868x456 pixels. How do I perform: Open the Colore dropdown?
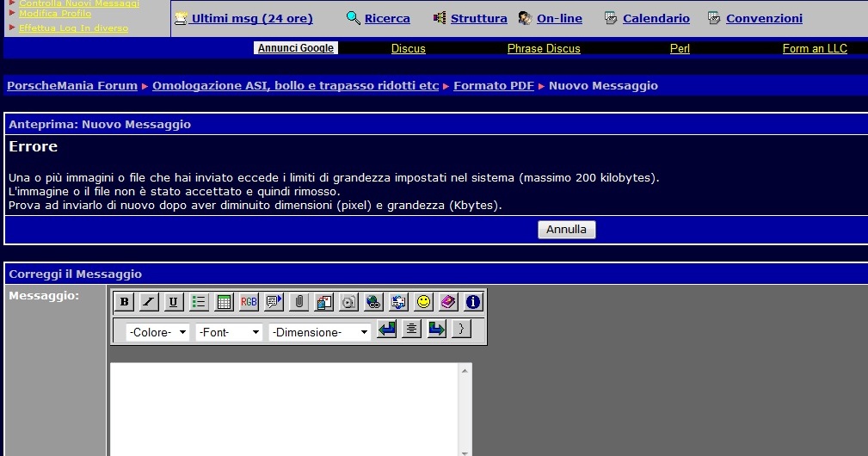[157, 332]
